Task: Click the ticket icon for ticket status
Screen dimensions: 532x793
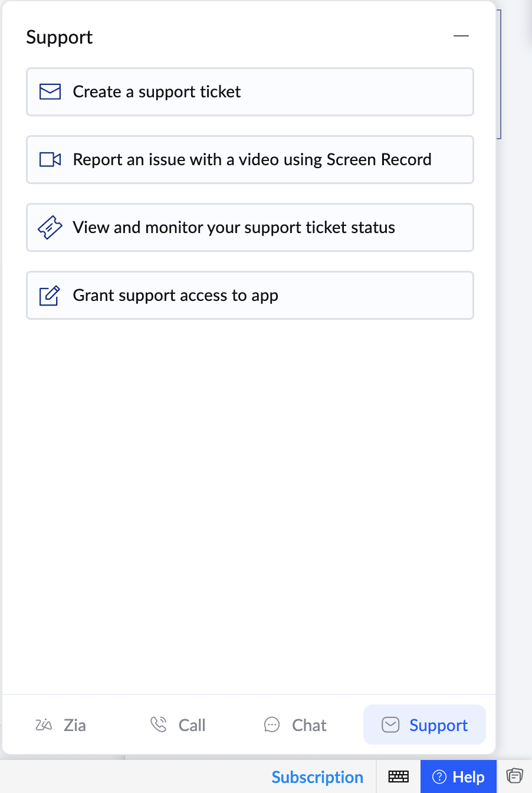Action: pyautogui.click(x=50, y=228)
